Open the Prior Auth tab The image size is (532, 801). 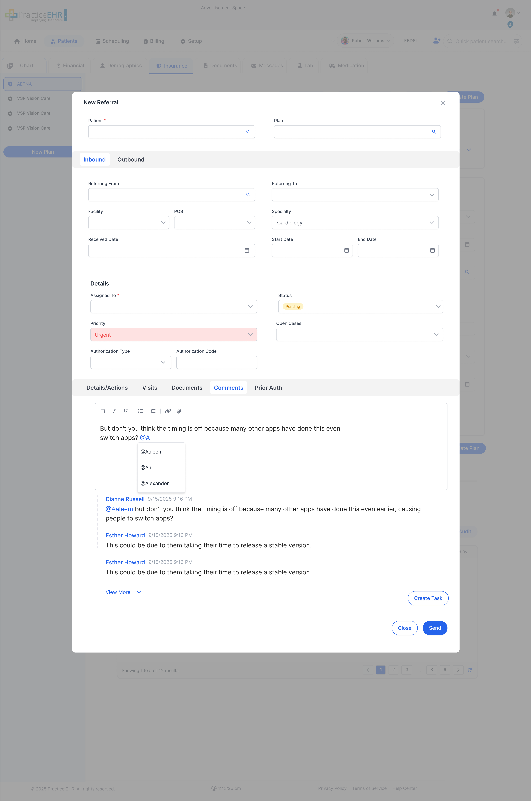coord(268,387)
